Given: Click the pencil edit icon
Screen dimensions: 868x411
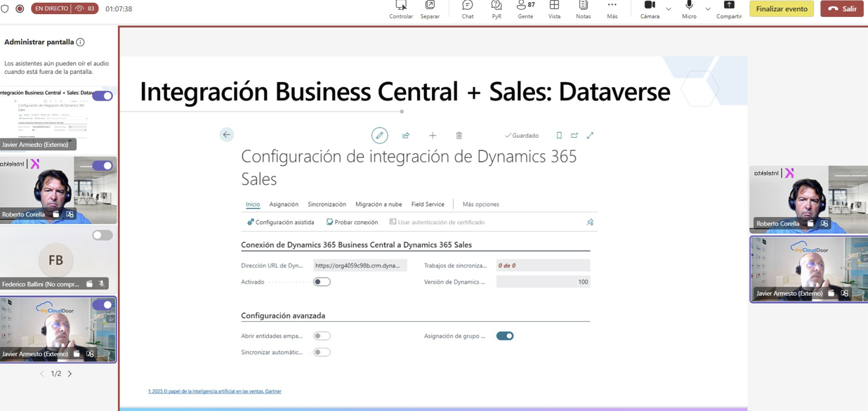Looking at the screenshot, I should point(379,136).
